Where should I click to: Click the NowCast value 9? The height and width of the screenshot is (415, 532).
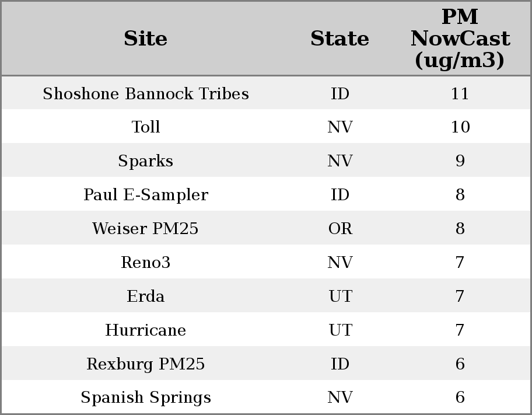[460, 161]
